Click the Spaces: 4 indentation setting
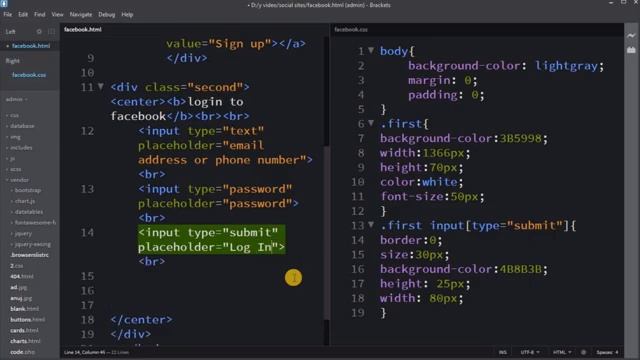 [x=607, y=352]
